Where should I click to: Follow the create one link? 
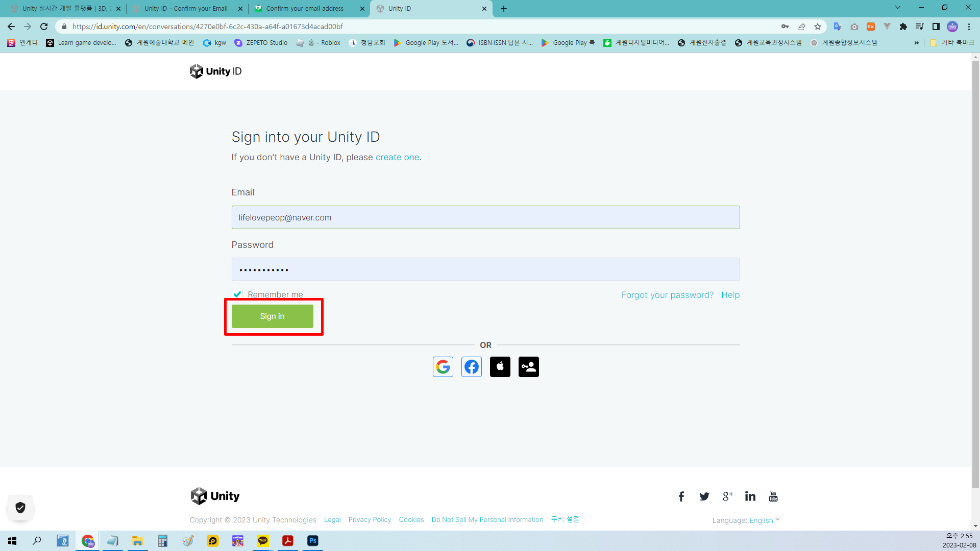click(x=397, y=157)
